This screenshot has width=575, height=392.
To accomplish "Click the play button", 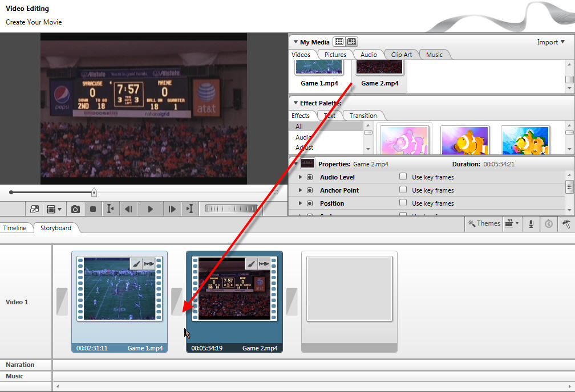I will 151,209.
